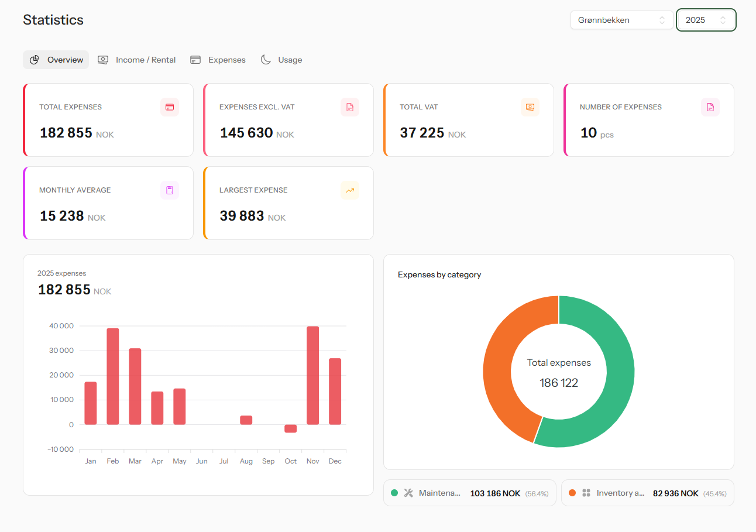The image size is (756, 532).
Task: Click the 39 883 largest expense value
Action: 242,216
